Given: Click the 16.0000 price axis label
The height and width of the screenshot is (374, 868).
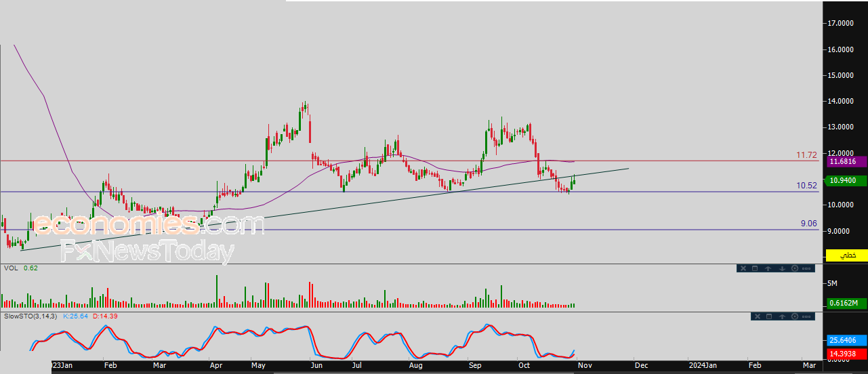Looking at the screenshot, I should pos(840,49).
